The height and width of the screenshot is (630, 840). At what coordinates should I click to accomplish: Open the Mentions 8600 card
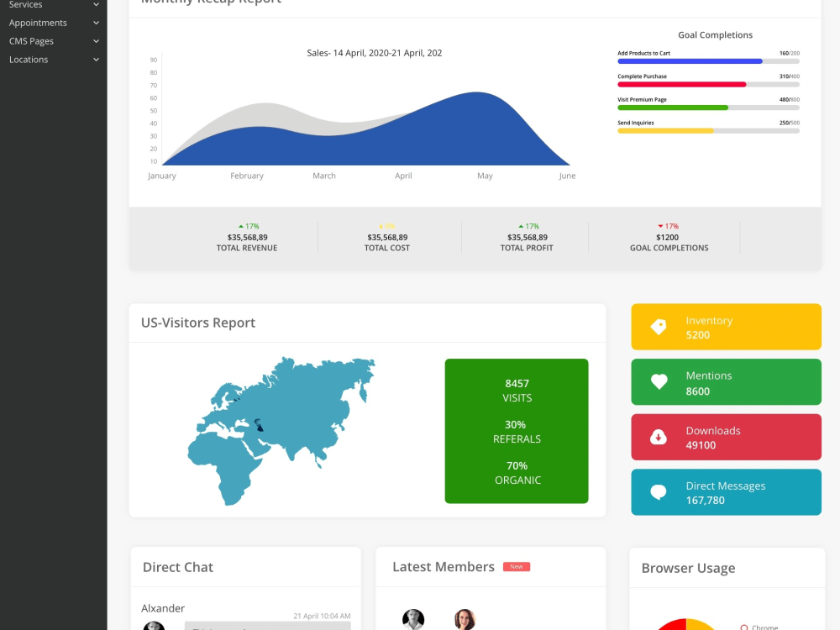726,382
